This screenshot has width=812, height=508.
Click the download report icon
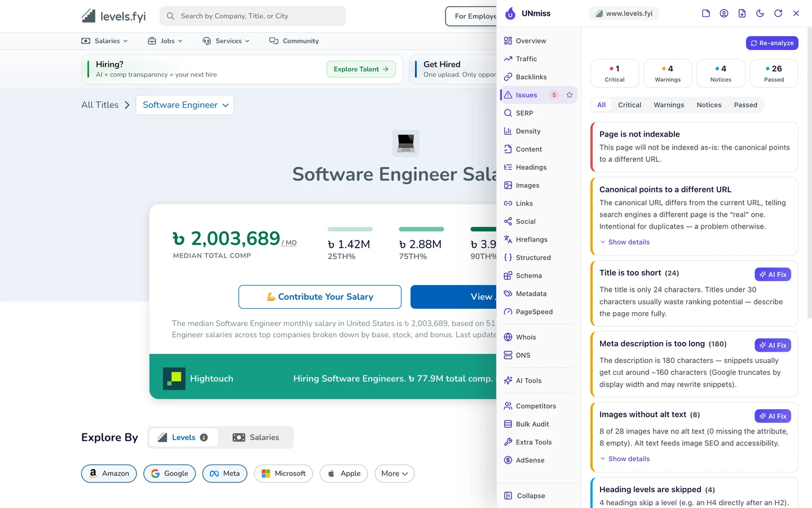(x=742, y=14)
